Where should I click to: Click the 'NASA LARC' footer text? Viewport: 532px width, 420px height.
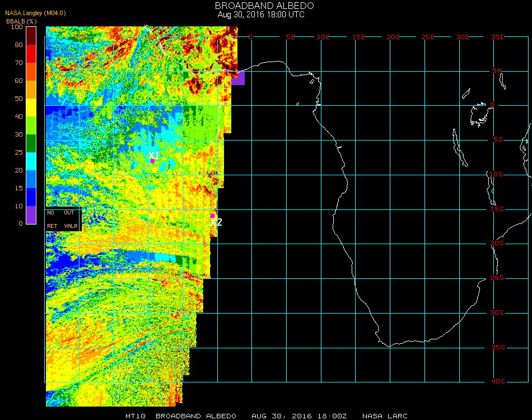coord(385,416)
